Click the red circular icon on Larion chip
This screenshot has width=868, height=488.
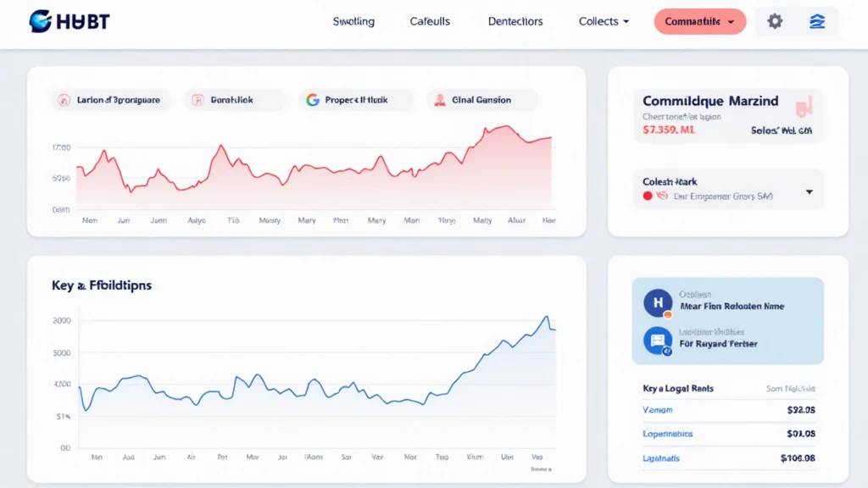64,100
